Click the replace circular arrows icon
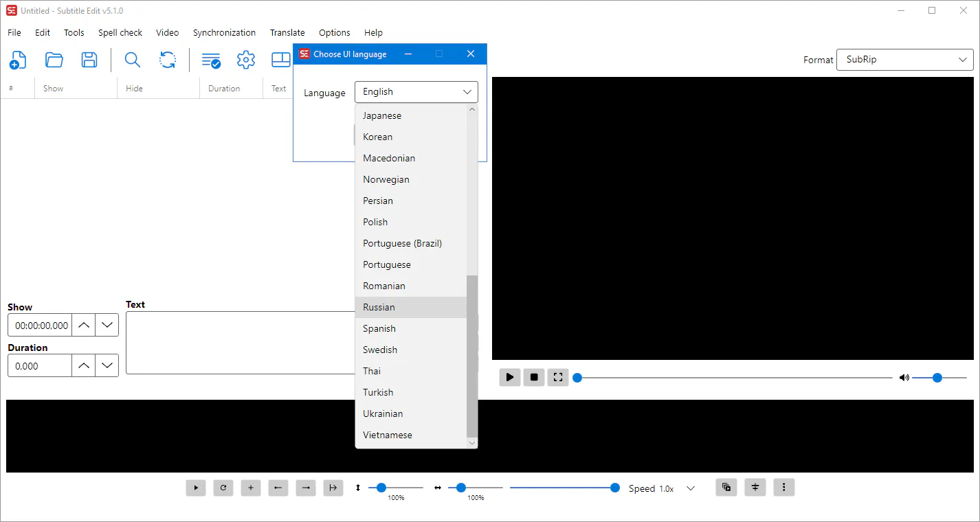 point(168,60)
